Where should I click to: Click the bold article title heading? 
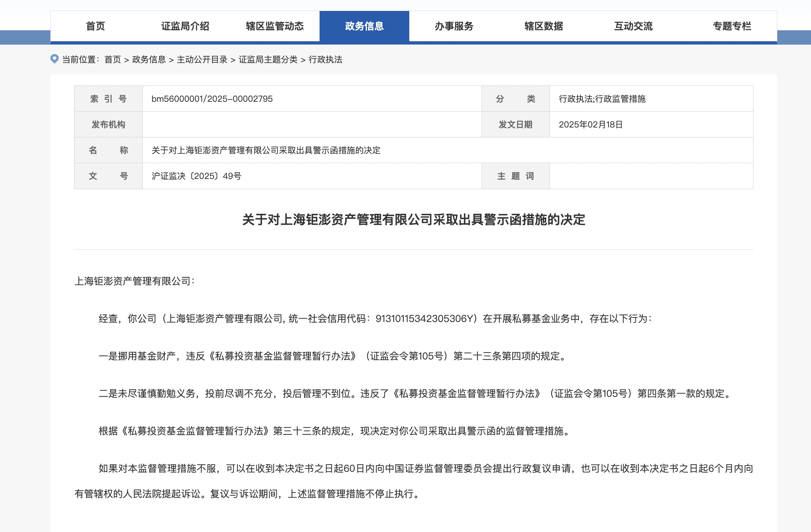413,219
